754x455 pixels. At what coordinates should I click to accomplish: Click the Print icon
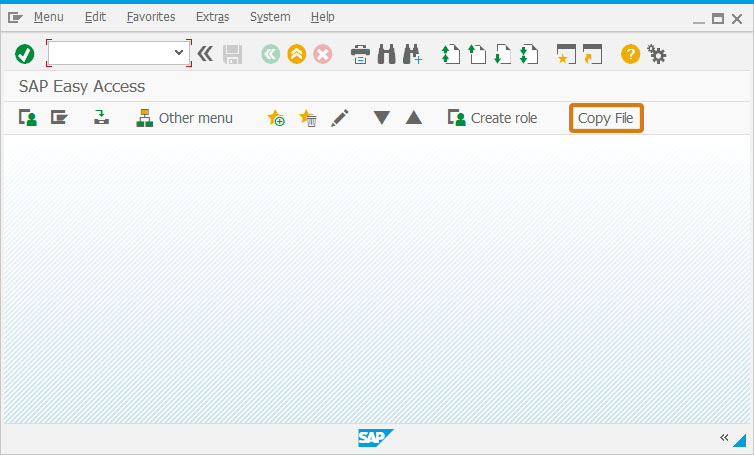click(x=360, y=54)
